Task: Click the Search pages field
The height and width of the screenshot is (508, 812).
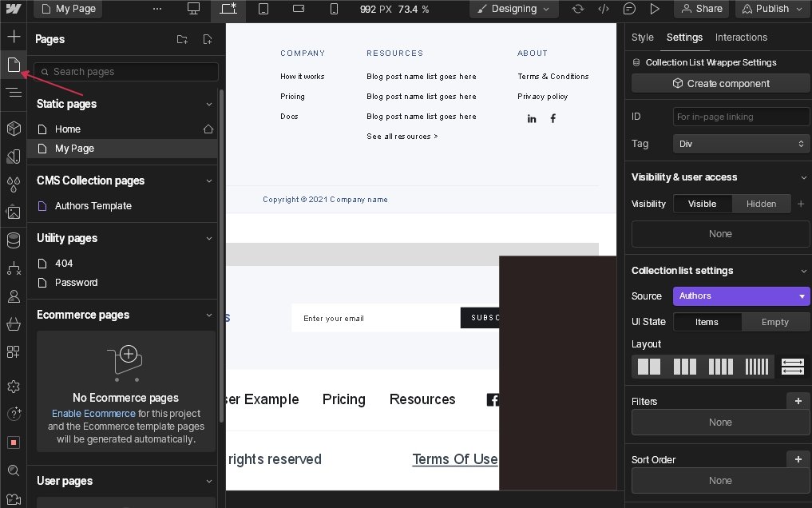Action: tap(126, 72)
